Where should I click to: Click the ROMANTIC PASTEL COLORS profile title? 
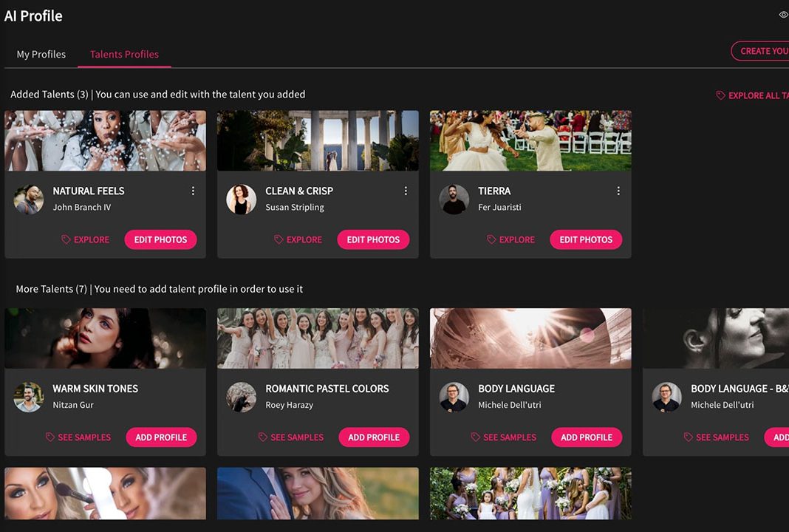[x=327, y=389]
